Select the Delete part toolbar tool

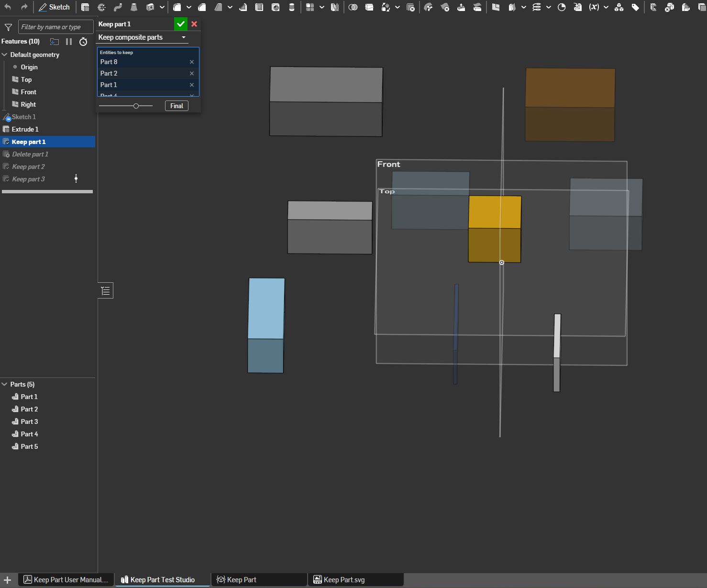coord(410,7)
